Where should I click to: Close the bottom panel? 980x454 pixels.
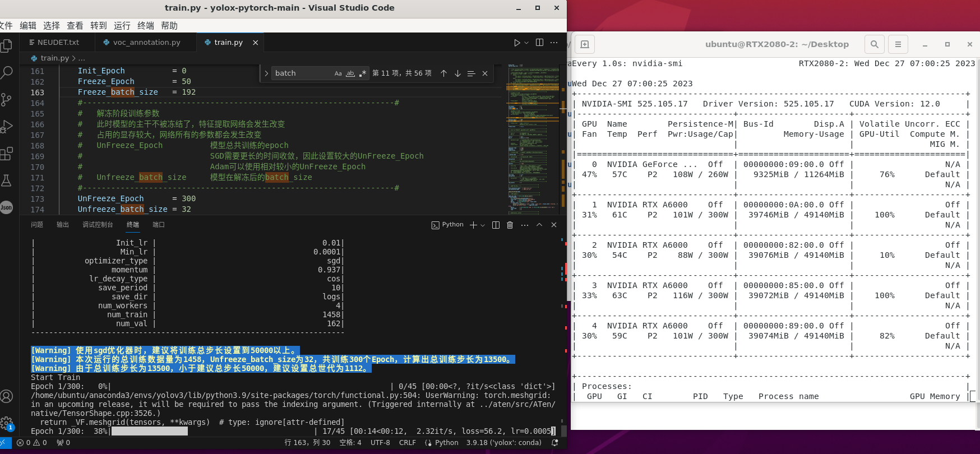tap(554, 225)
